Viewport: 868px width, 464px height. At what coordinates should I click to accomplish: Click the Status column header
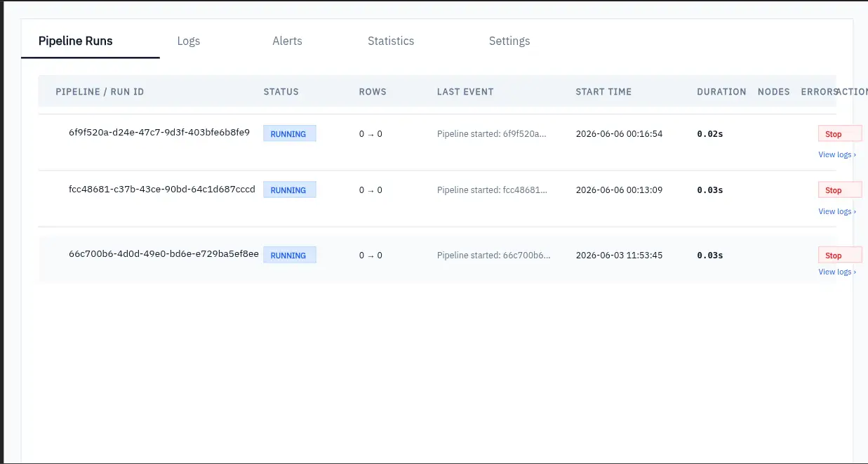(281, 92)
